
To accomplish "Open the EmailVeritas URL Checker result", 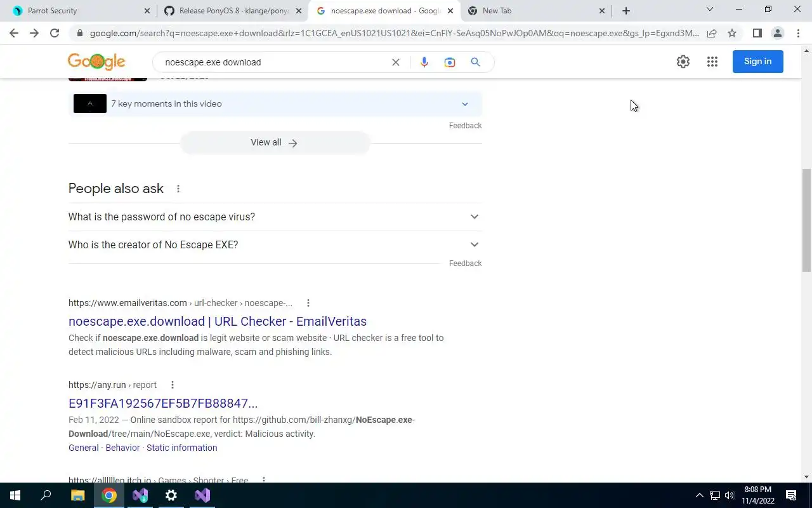I will pyautogui.click(x=218, y=321).
